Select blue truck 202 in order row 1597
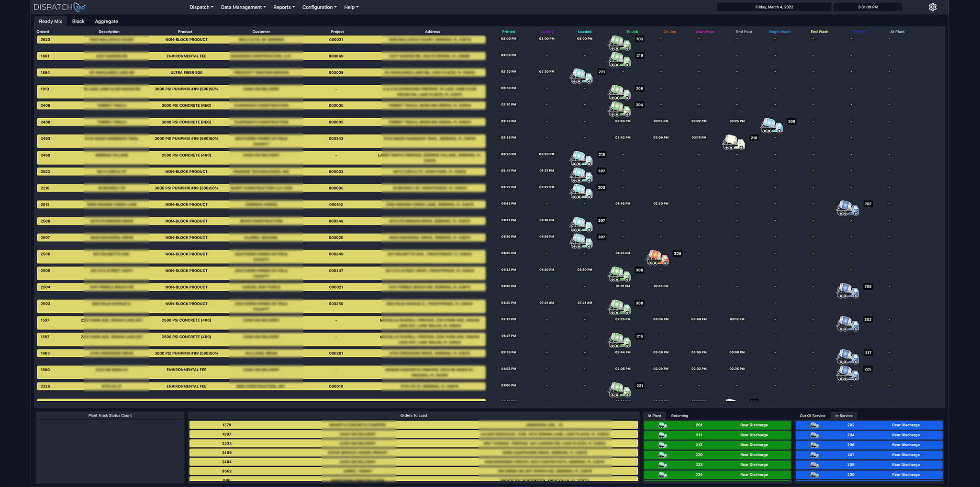 click(847, 324)
